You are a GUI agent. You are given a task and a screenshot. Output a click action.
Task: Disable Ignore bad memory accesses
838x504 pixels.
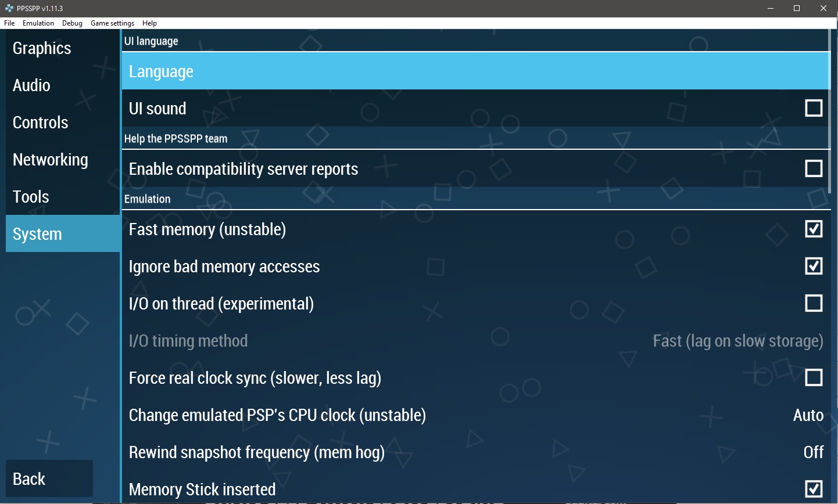coord(813,266)
